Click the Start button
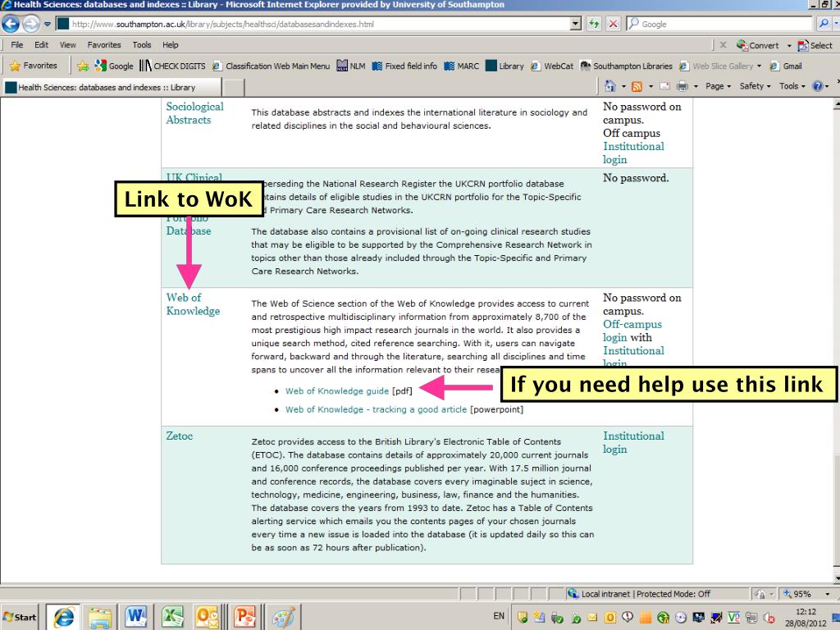 tap(20, 617)
